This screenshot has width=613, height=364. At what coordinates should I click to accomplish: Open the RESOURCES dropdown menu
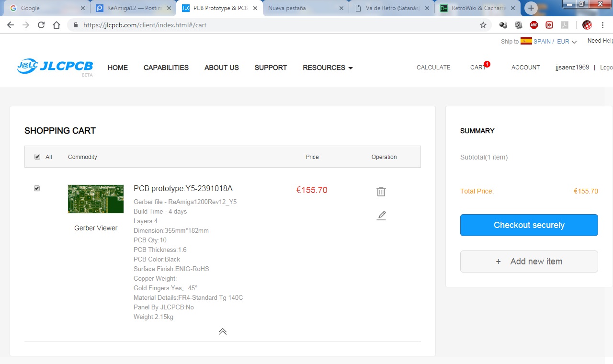click(328, 68)
